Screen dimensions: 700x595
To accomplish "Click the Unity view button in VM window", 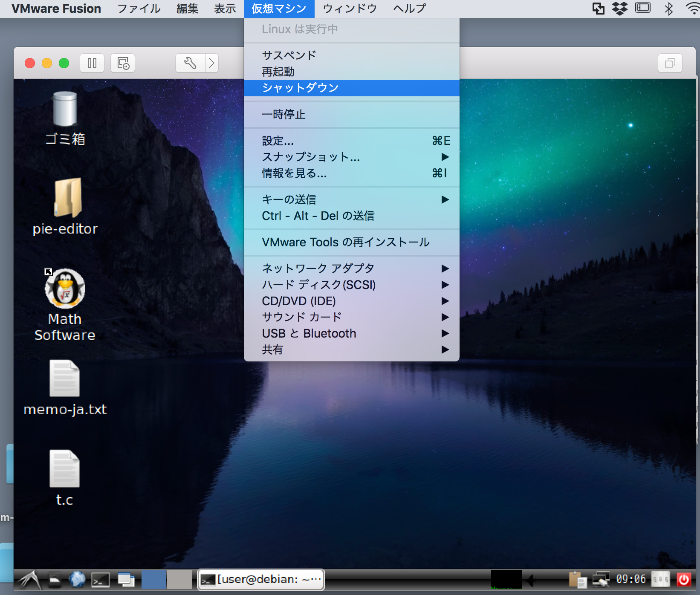I will pyautogui.click(x=670, y=64).
